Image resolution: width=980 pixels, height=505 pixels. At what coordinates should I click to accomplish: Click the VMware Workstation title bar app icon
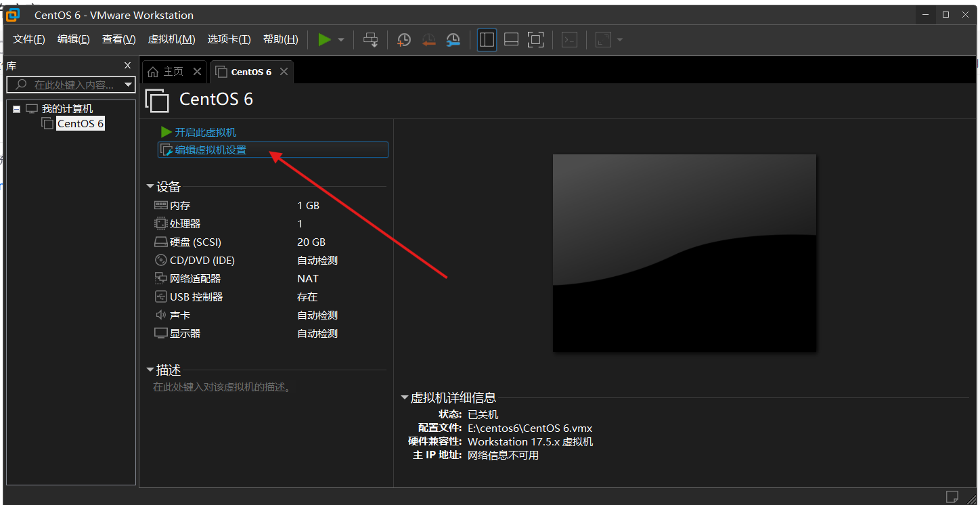12,15
